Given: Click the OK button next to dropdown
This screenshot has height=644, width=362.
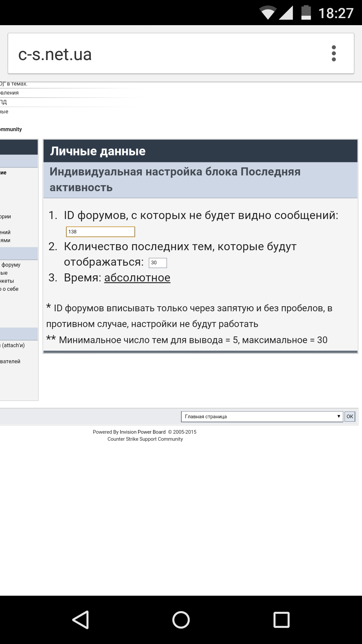Looking at the screenshot, I should point(350,417).
